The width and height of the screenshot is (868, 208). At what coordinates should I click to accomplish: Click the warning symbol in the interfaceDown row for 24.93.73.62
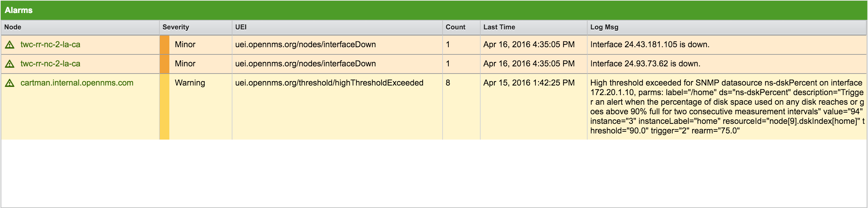pyautogui.click(x=10, y=63)
